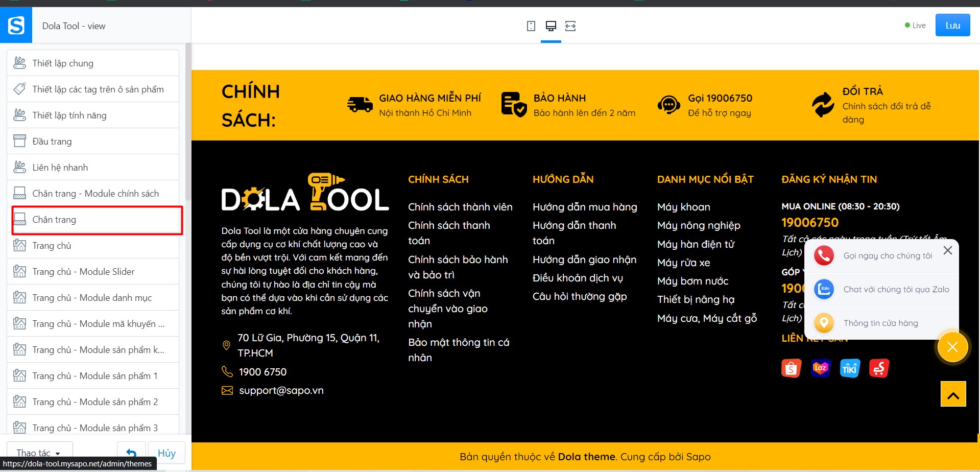This screenshot has width=980, height=472.
Task: Click the undo arrow button
Action: pyautogui.click(x=132, y=453)
